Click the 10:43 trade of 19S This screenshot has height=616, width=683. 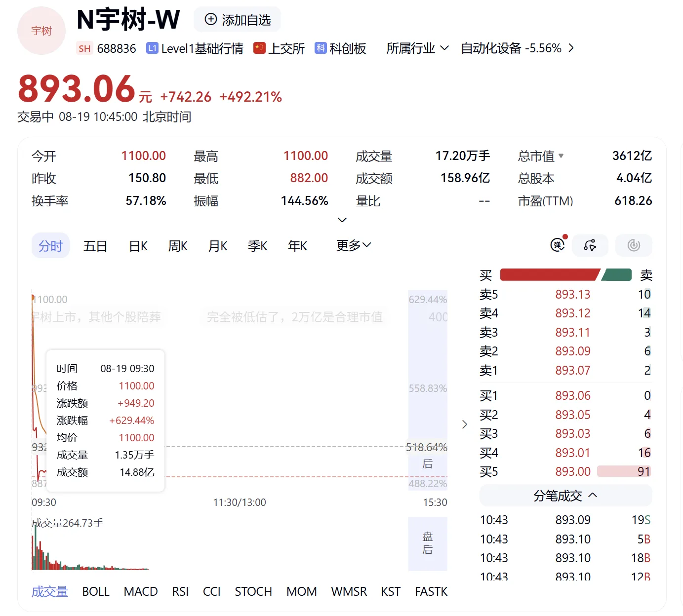click(x=565, y=520)
